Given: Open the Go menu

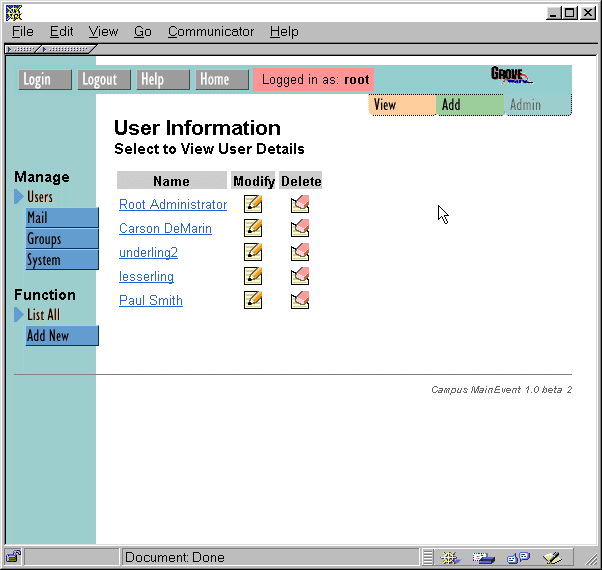Looking at the screenshot, I should pos(143,32).
